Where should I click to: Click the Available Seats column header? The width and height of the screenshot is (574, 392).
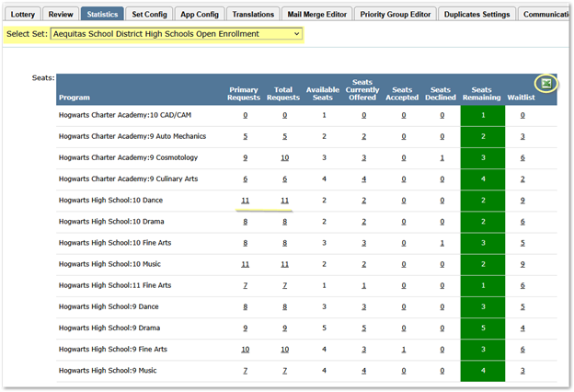click(323, 94)
